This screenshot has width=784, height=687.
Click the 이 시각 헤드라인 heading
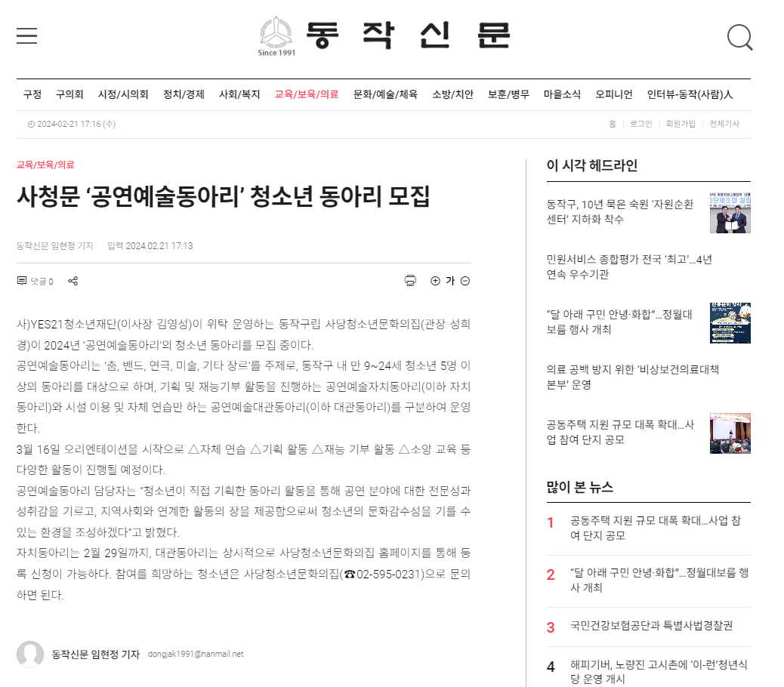click(x=592, y=165)
